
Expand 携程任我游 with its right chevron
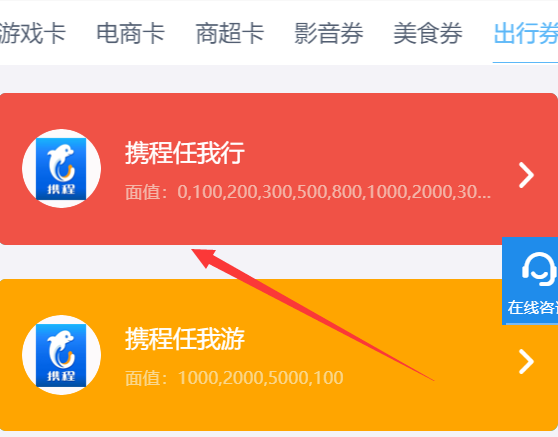tap(526, 362)
